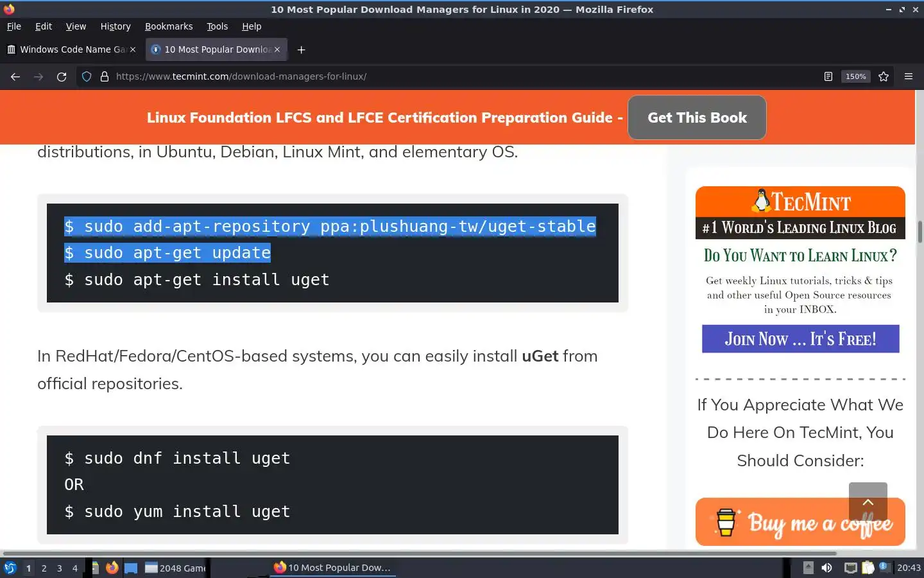Image resolution: width=924 pixels, height=578 pixels.
Task: Click the Join Now It's Free button
Action: 800,339
